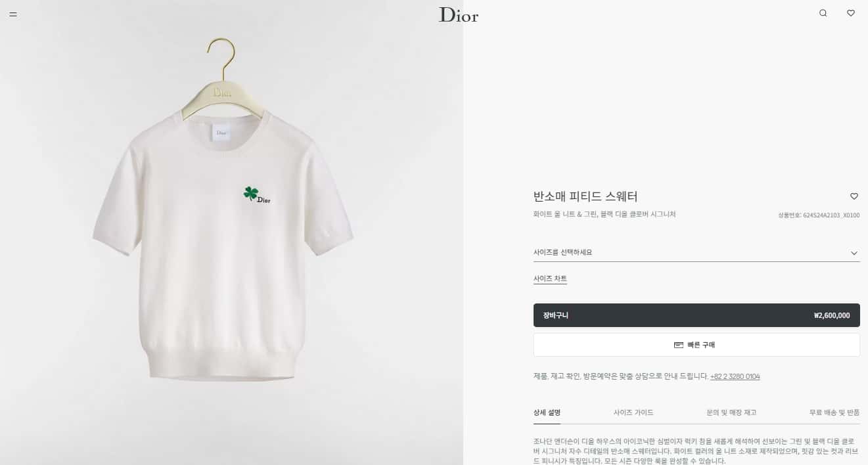Click the 빠른 구매 button
This screenshot has width=868, height=465.
click(x=697, y=345)
